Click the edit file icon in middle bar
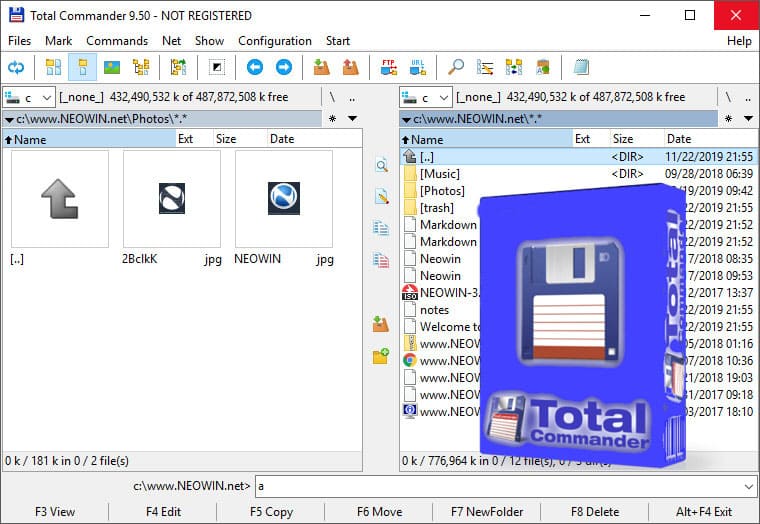The image size is (760, 524). click(381, 197)
